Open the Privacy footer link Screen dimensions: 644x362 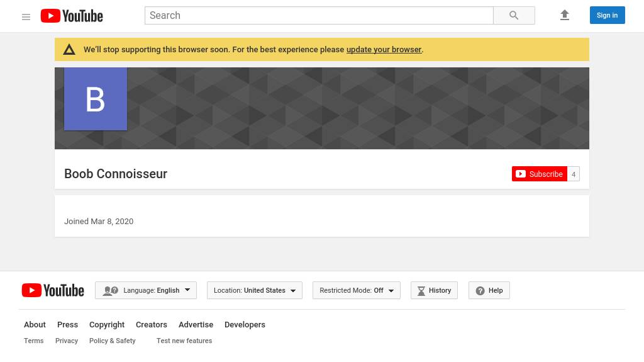(67, 341)
